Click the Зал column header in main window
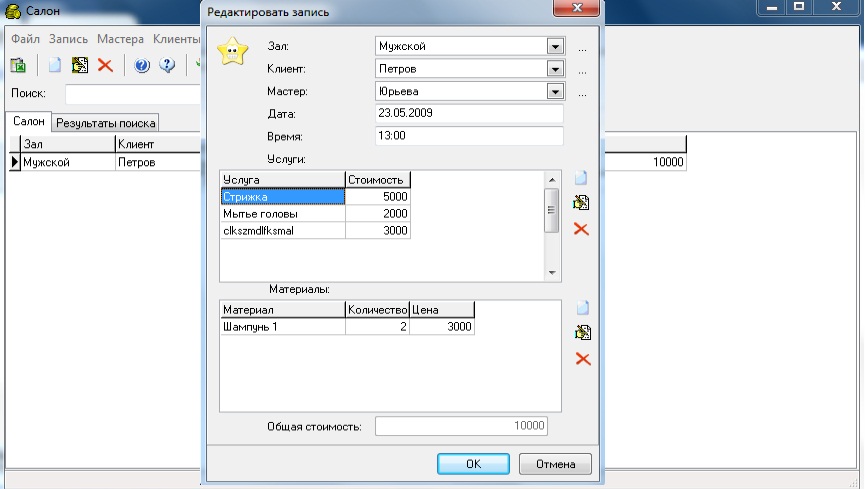The image size is (865, 489). (68, 144)
